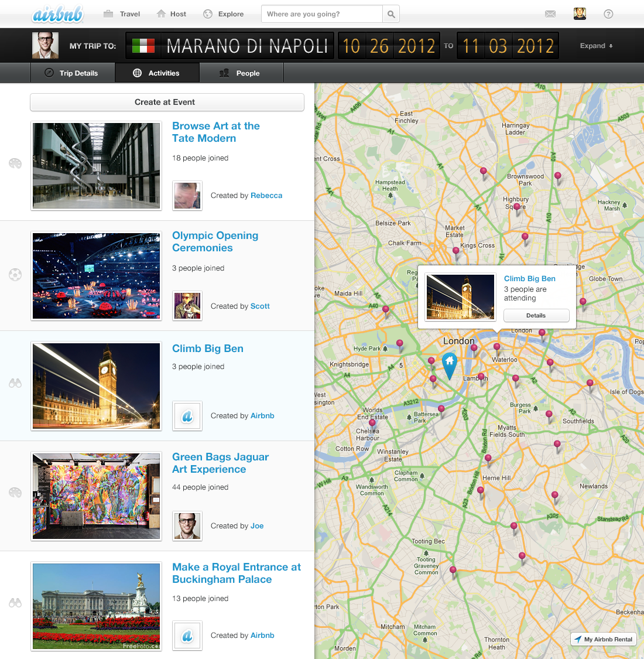Click binoculars icon beside Buckingham Palace event
This screenshot has height=659, width=644.
(x=15, y=603)
